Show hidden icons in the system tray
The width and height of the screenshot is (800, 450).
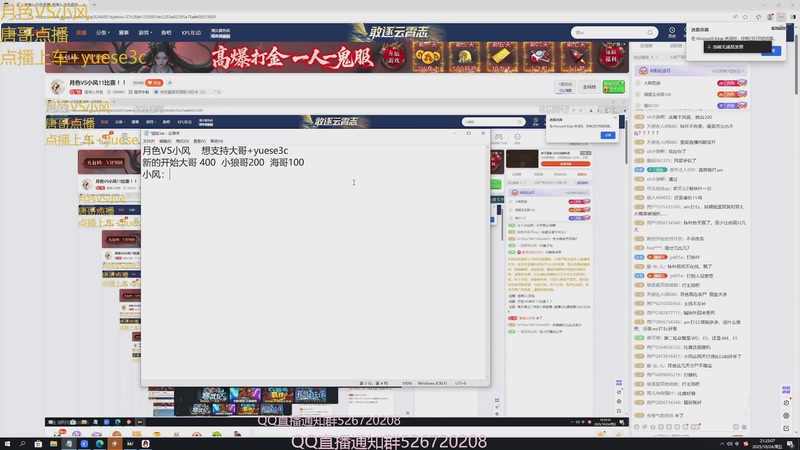pyautogui.click(x=722, y=444)
